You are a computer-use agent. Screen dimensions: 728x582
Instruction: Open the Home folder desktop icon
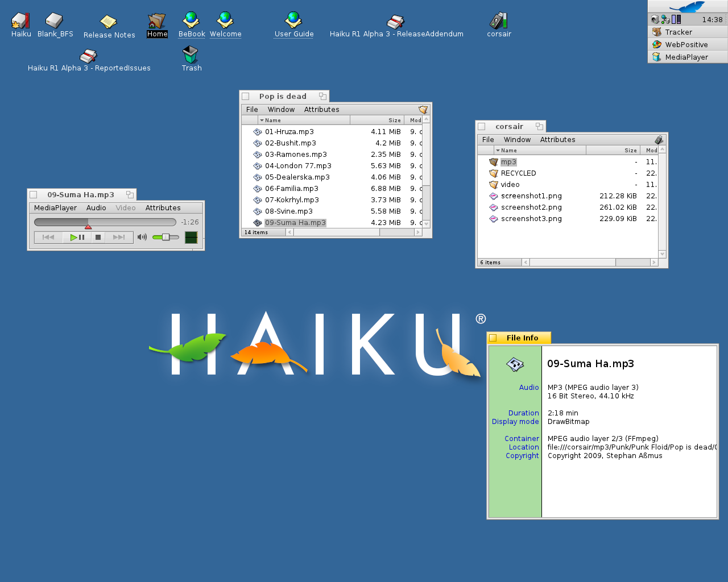[x=157, y=21]
